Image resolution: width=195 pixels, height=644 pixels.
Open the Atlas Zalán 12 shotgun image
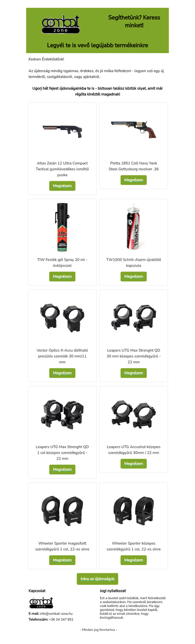pos(62,130)
